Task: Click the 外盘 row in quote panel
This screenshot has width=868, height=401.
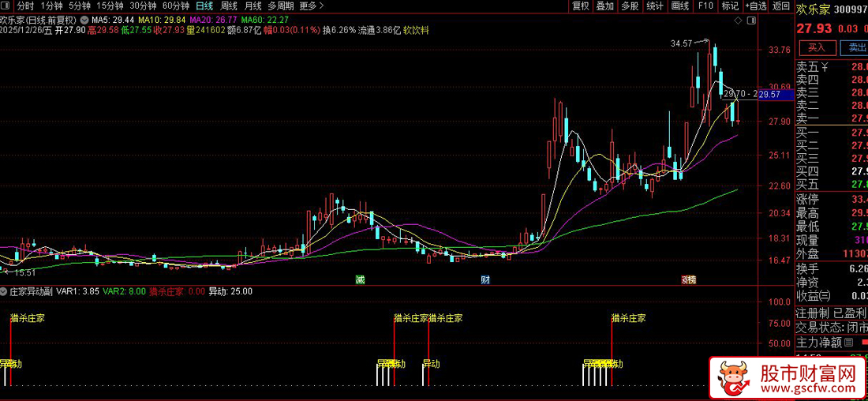Action: (x=832, y=254)
